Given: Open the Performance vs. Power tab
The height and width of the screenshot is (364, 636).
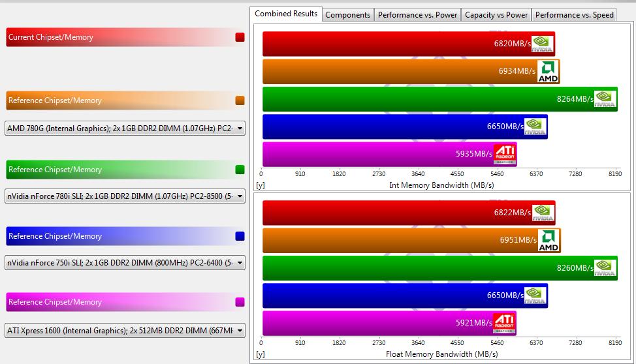Looking at the screenshot, I should [417, 15].
